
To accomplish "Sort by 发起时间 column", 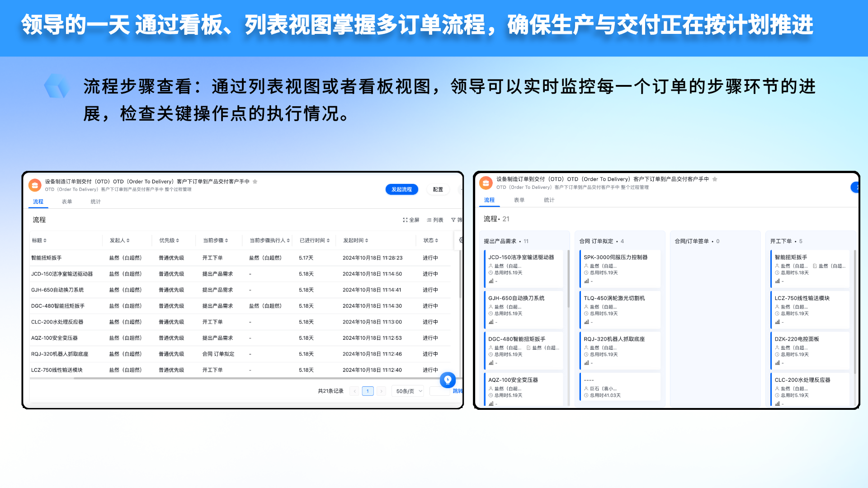I will [x=356, y=240].
